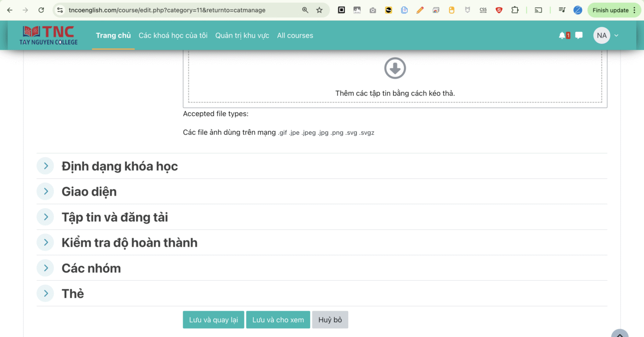The height and width of the screenshot is (337, 644).
Task: Click the scroll-to-top arrow button
Action: pos(619,334)
